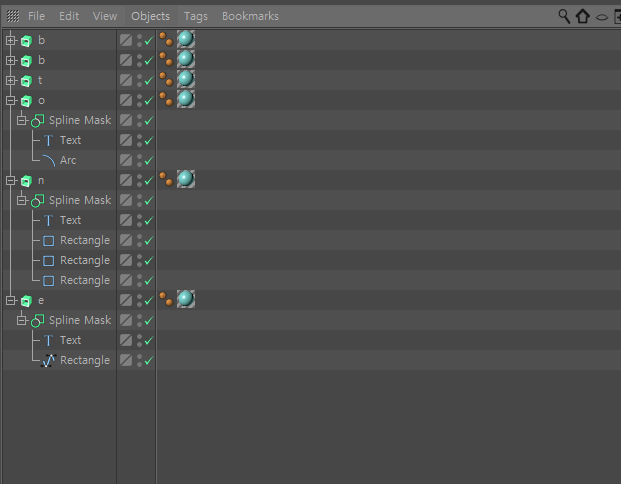
Task: Collapse the Spline Mask under e
Action: click(22, 320)
